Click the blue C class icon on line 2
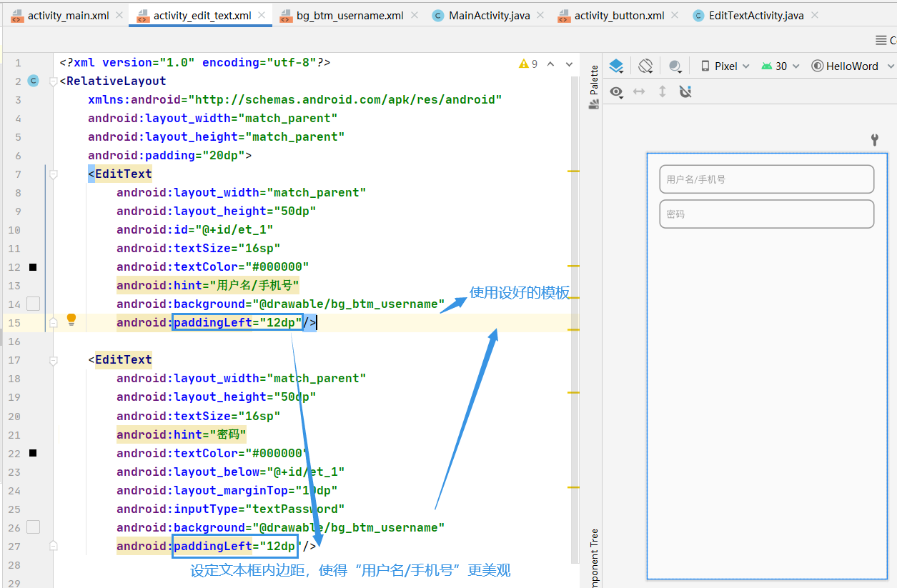Image resolution: width=897 pixels, height=588 pixels. coord(33,81)
